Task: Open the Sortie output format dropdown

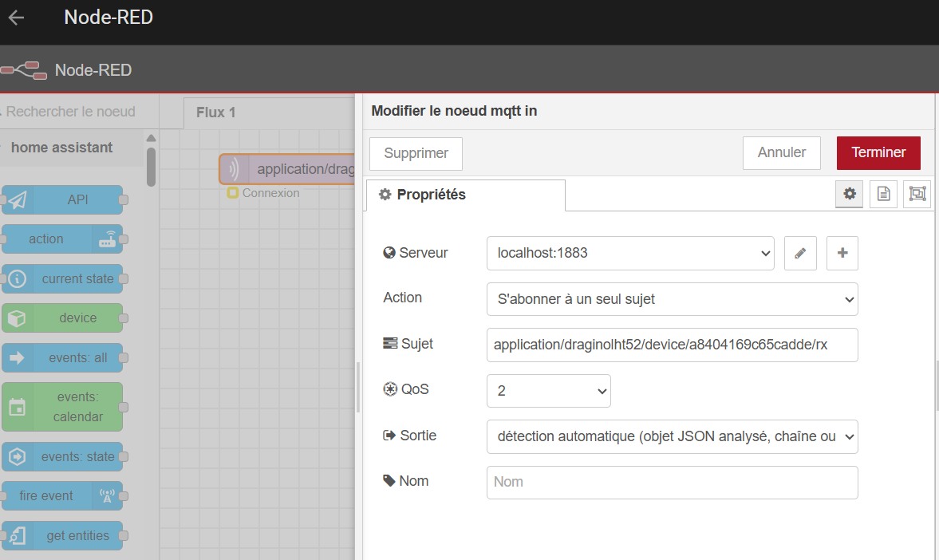Action: 672,437
